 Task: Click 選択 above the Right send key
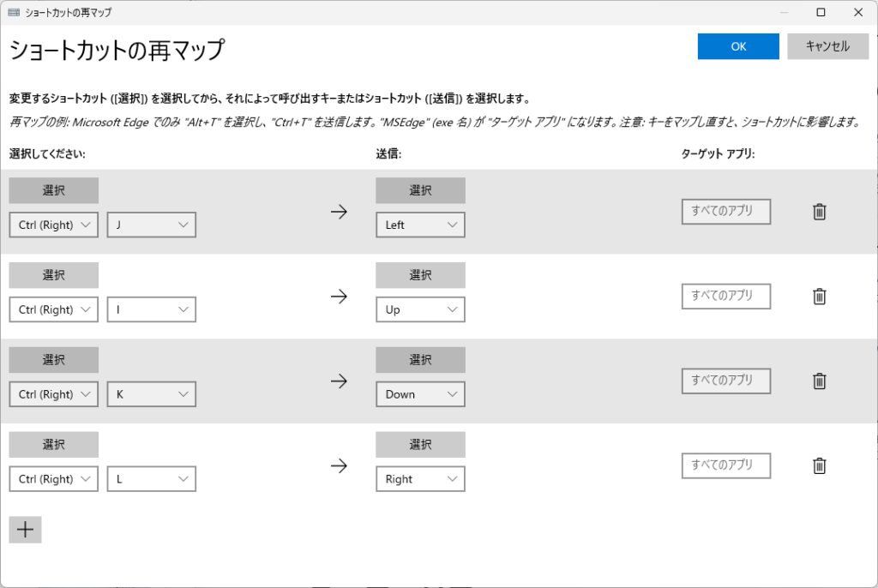[420, 444]
